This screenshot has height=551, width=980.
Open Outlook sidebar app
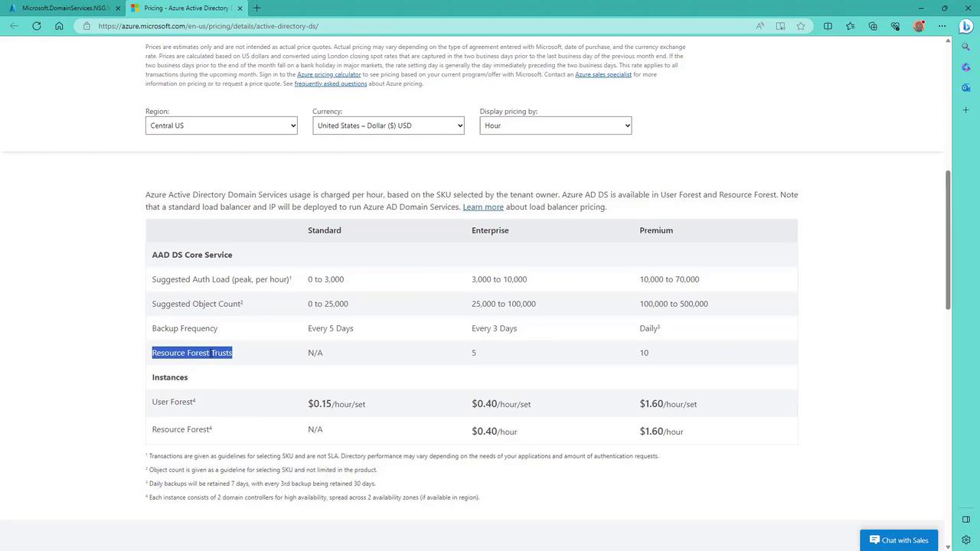coord(966,88)
